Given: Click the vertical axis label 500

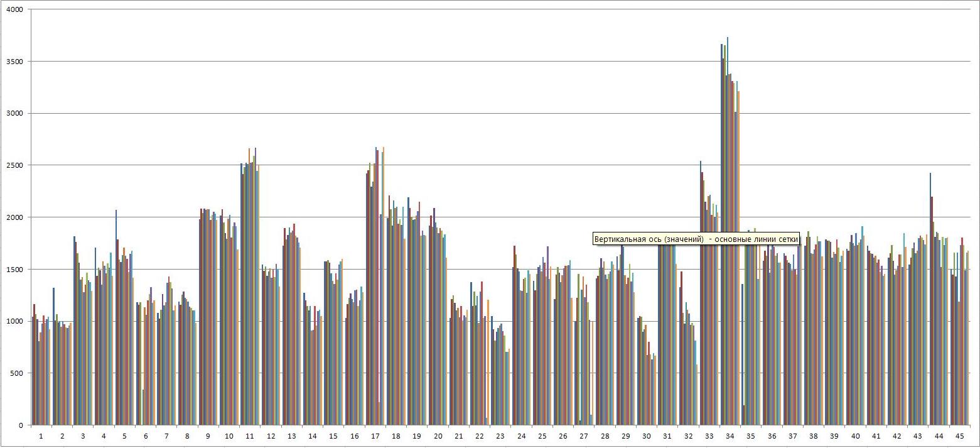Looking at the screenshot, I should [x=17, y=373].
